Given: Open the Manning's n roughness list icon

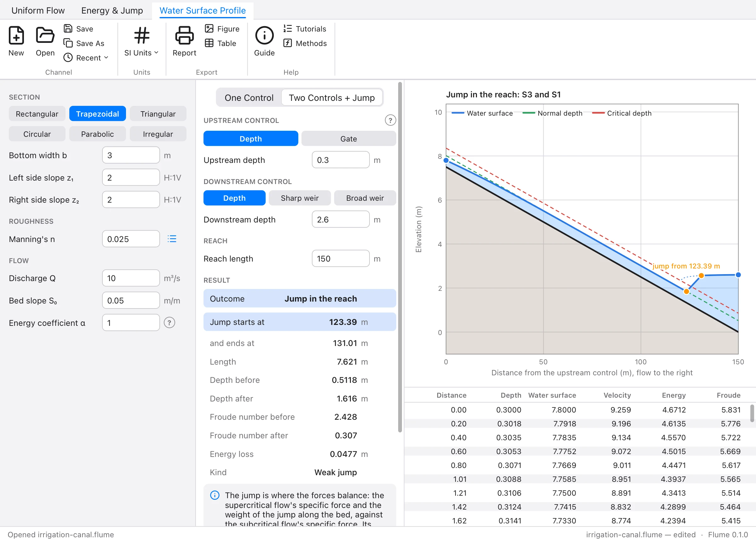Looking at the screenshot, I should 172,239.
